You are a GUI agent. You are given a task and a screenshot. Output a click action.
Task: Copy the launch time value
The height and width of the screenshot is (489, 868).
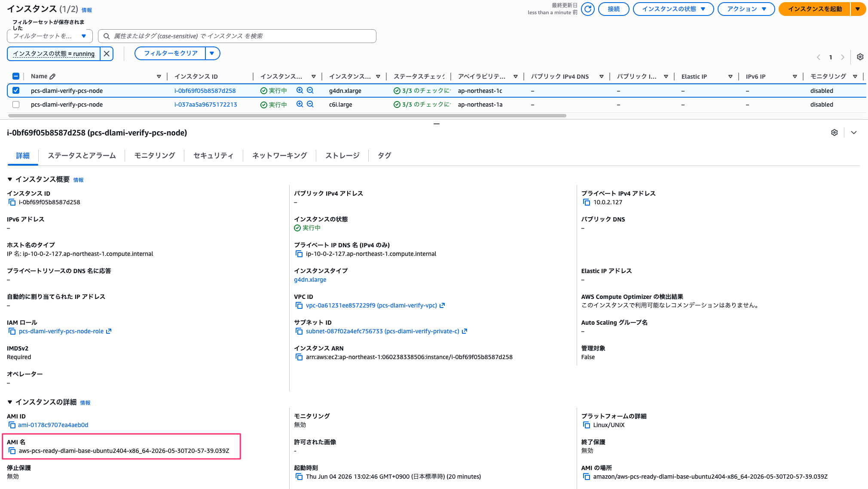[x=299, y=477]
